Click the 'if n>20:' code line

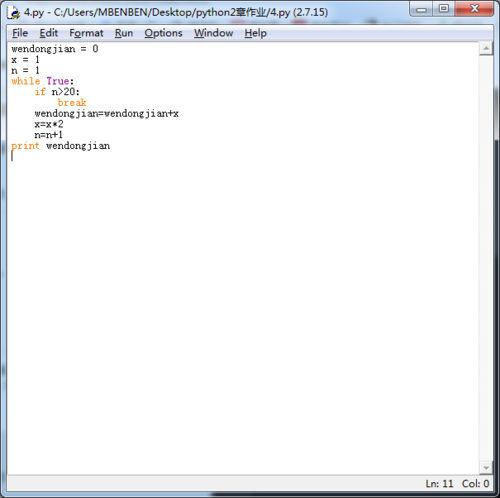coord(57,92)
